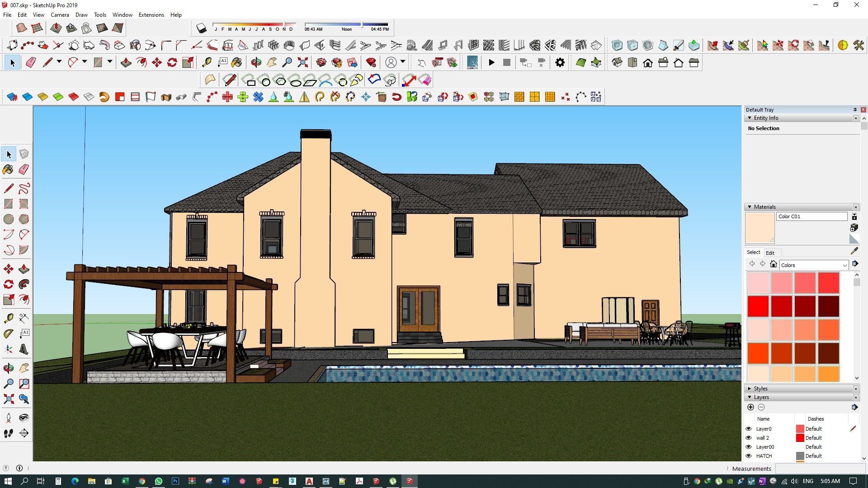The width and height of the screenshot is (868, 488).
Task: Open the Arc tool dropdown arrow
Action: [84, 62]
